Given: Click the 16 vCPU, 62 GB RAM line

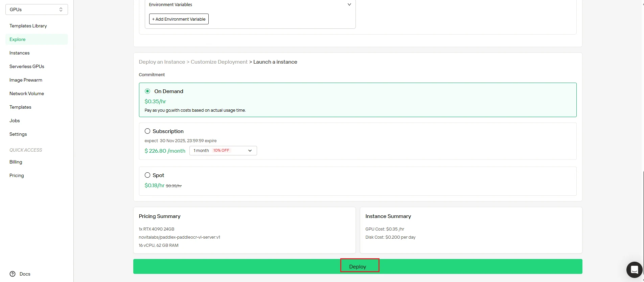Looking at the screenshot, I should pyautogui.click(x=158, y=245).
